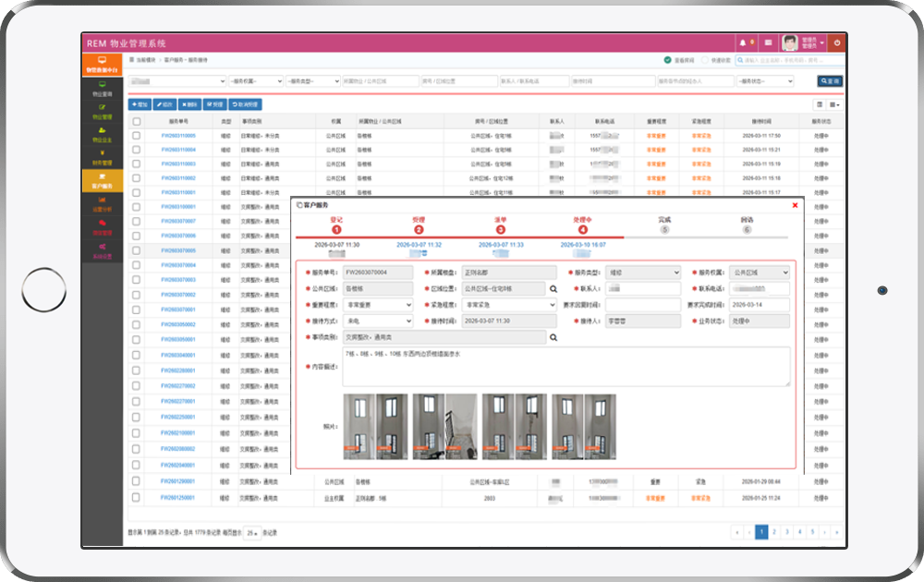
Task: Tick checkbox for row FW2603110005
Action: click(136, 136)
